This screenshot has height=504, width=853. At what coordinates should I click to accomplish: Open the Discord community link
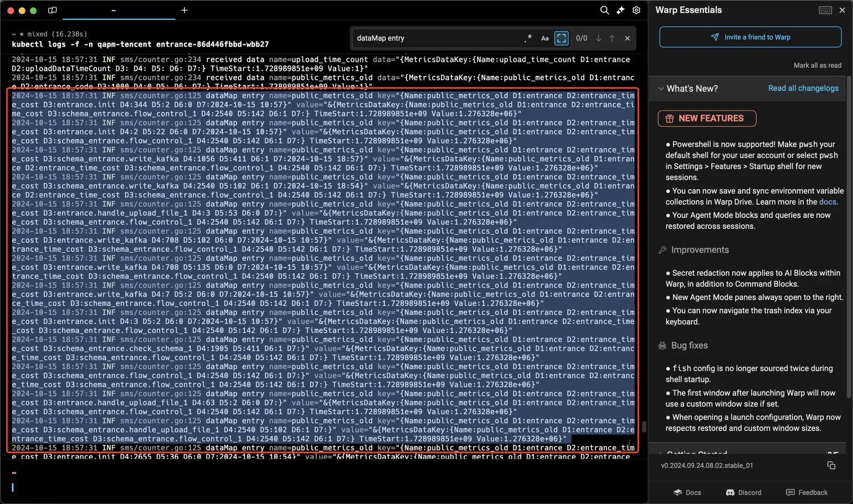click(743, 492)
